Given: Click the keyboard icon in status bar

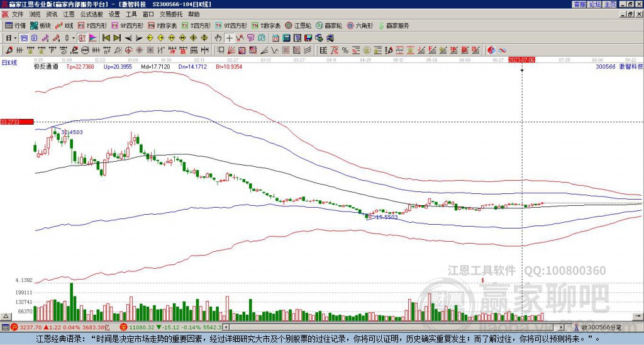Looking at the screenshot, I should click(x=5, y=327).
